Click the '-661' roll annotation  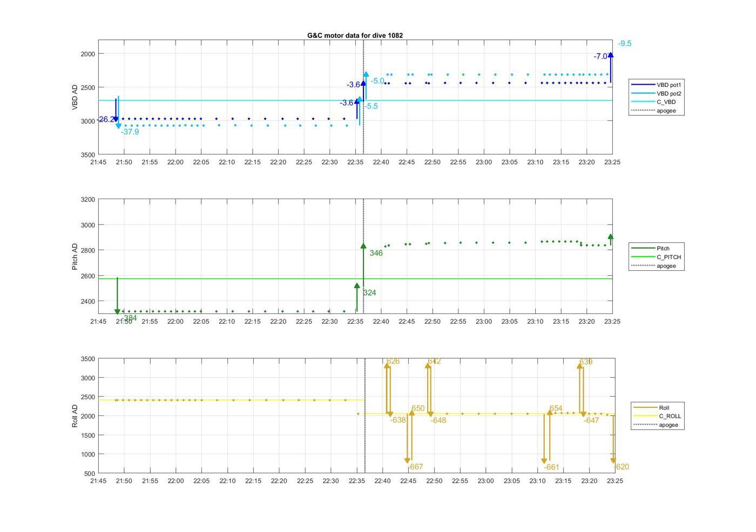(551, 467)
